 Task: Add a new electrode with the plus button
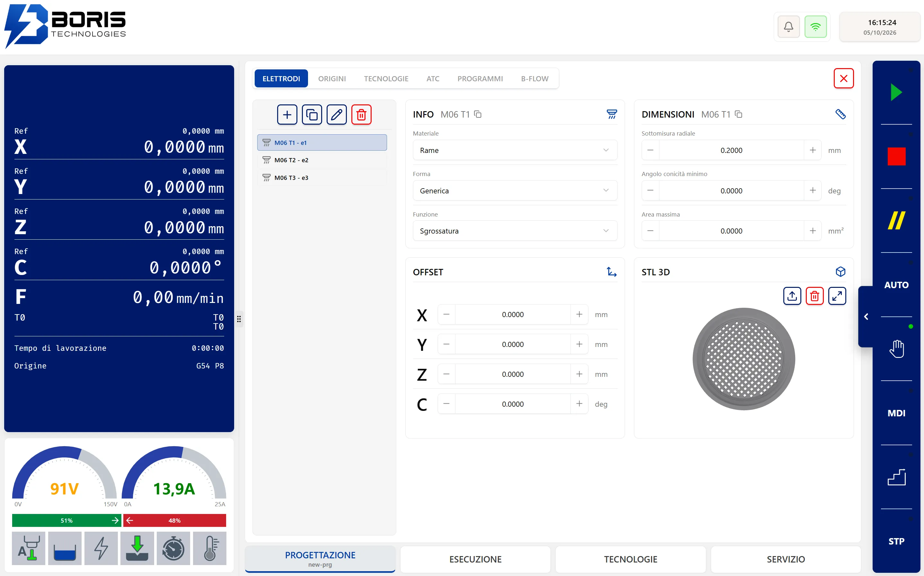[x=287, y=115]
